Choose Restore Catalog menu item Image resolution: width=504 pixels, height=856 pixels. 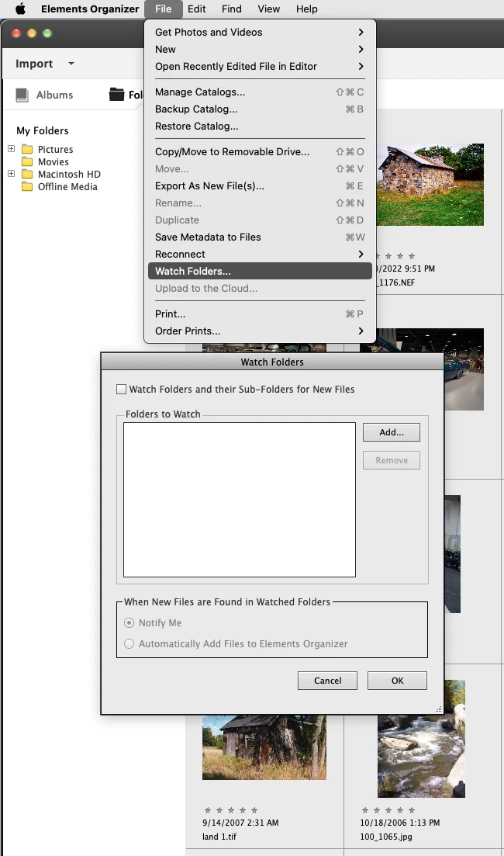click(x=260, y=126)
